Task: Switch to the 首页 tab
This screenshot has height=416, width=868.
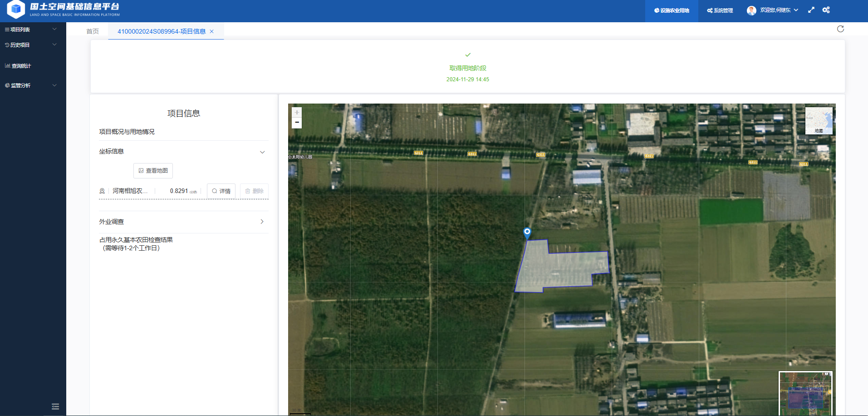Action: click(93, 31)
